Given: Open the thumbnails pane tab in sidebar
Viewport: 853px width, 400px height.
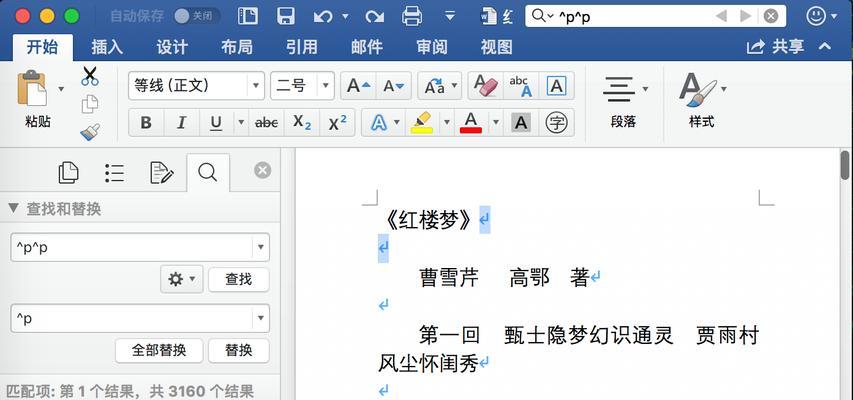Looking at the screenshot, I should (x=69, y=173).
